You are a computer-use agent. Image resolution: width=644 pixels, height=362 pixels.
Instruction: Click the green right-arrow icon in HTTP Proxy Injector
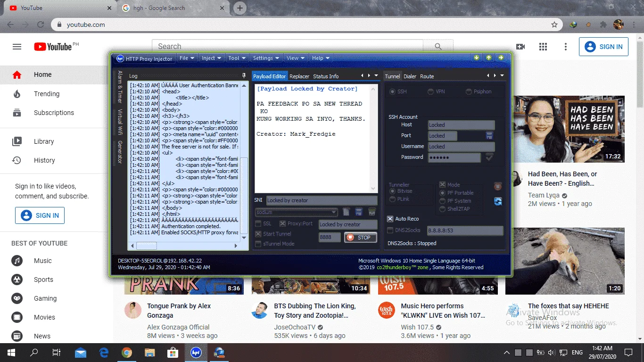coord(501,58)
